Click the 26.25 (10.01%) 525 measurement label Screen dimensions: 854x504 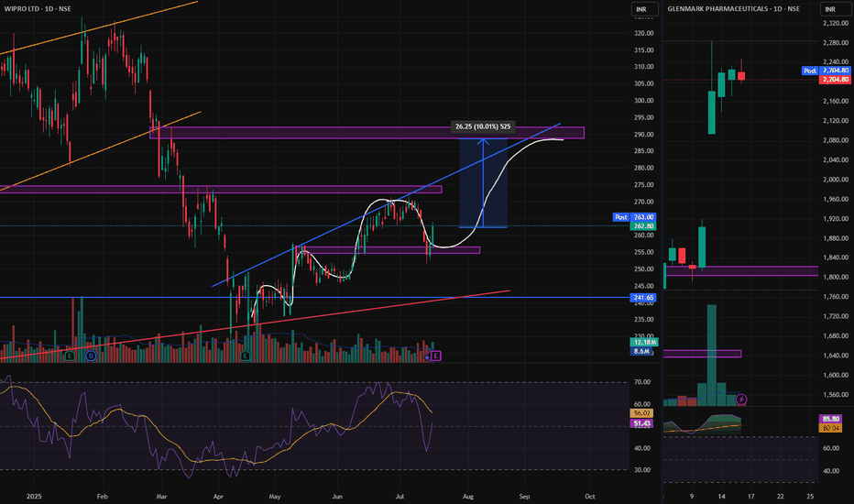point(483,126)
